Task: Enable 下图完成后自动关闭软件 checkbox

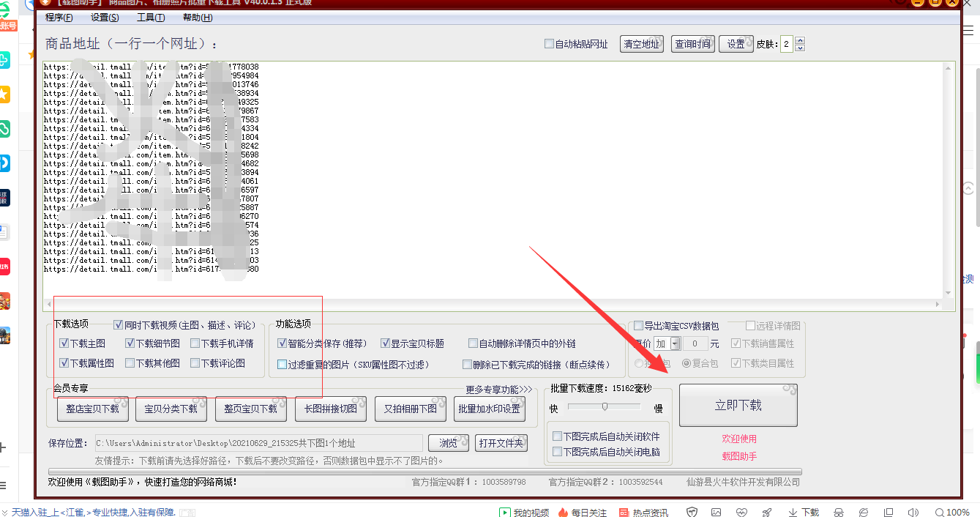Action: pyautogui.click(x=558, y=436)
